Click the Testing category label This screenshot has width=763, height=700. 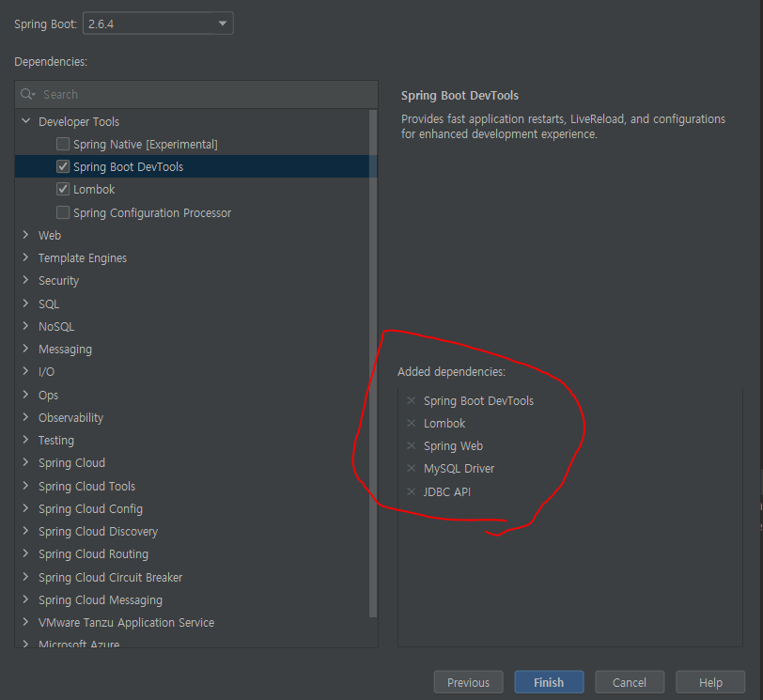(56, 441)
